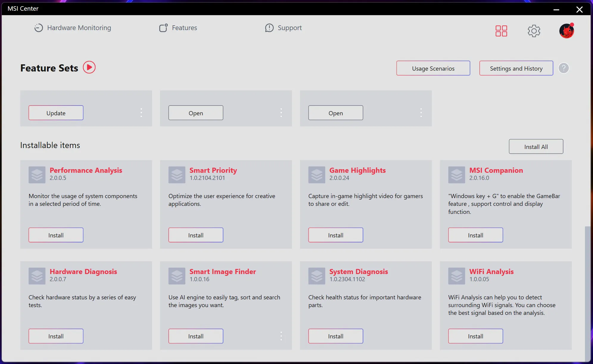Install WiFi Analysis

(476, 336)
